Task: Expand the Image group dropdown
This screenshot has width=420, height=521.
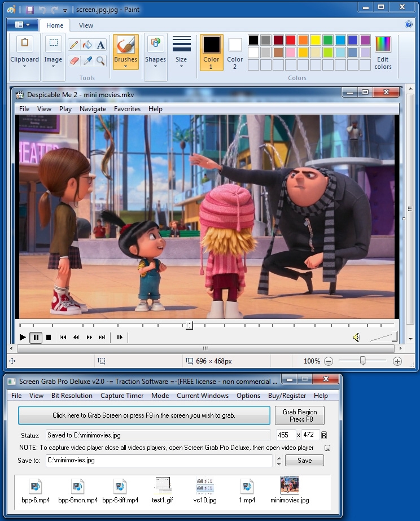Action: pos(53,67)
